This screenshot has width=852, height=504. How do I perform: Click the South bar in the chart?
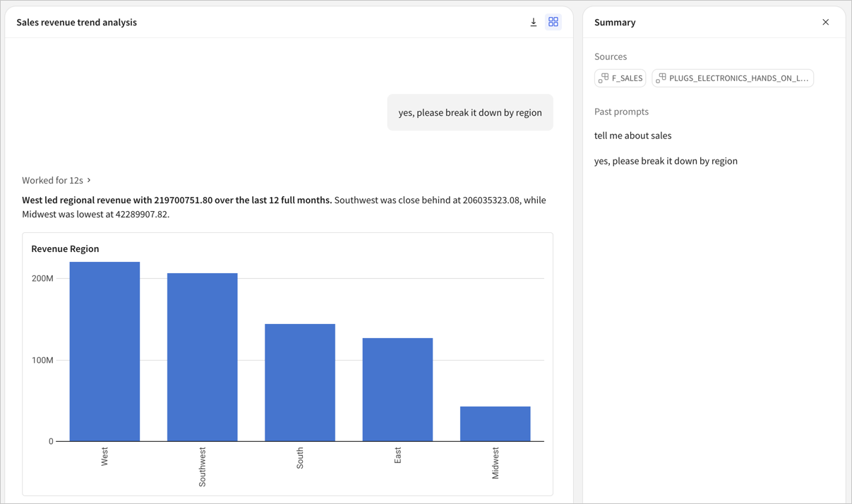[300, 383]
